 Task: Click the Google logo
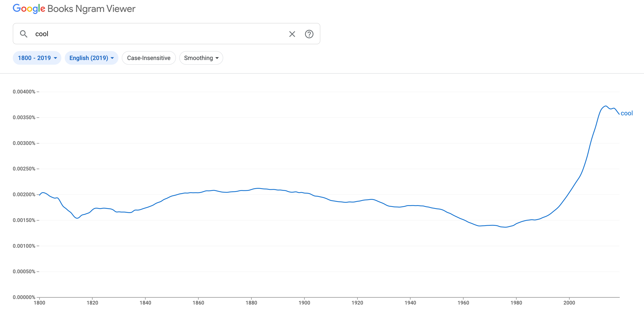point(29,9)
